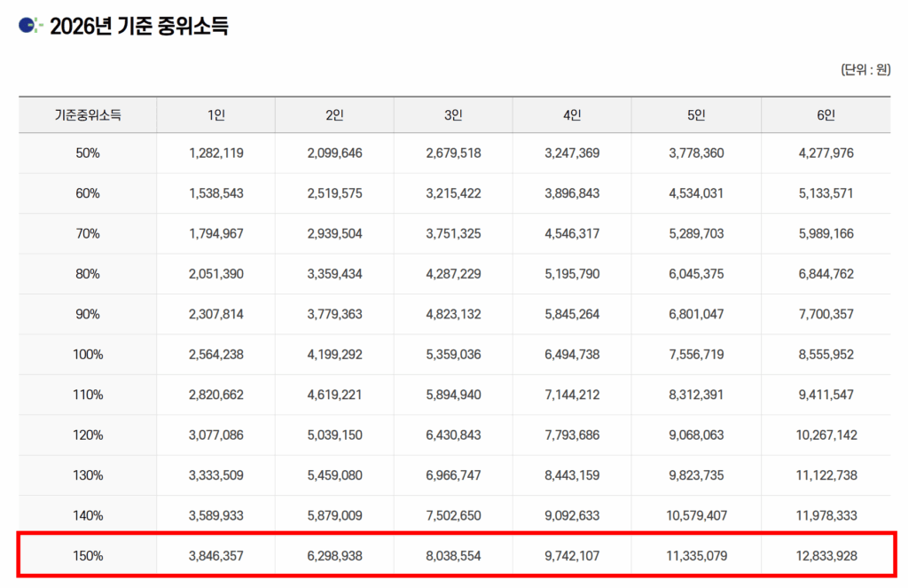Viewport: 908px width, 588px height.
Task: Click the cell 5,133,571
Action: click(x=826, y=193)
